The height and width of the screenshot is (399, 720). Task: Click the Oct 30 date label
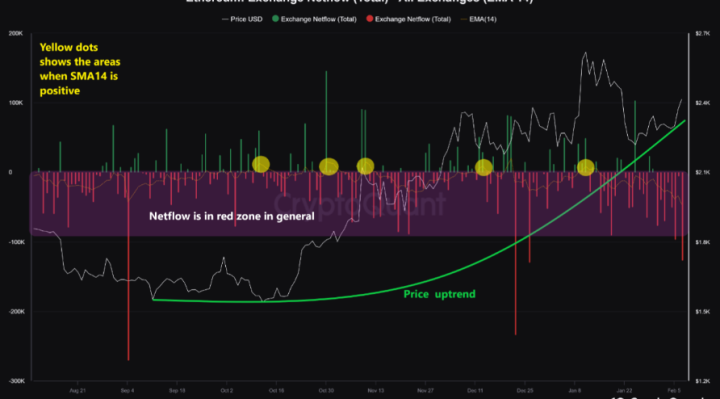tap(326, 391)
